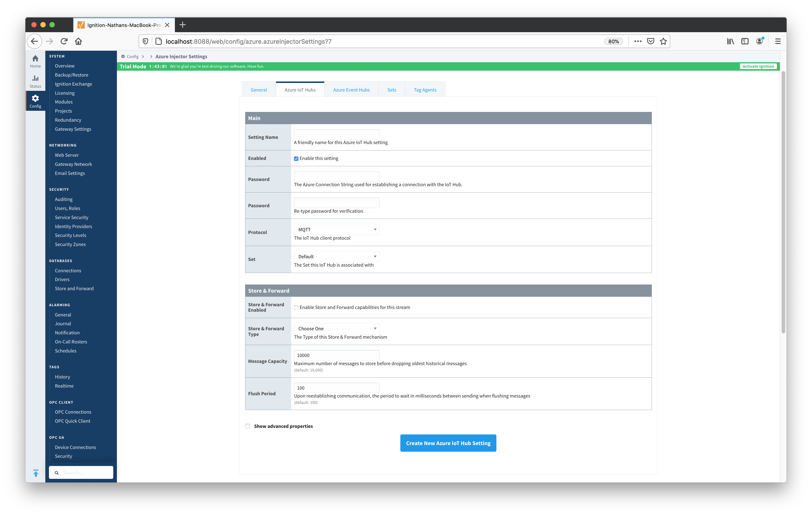Switch to the Azure Event Hubs tab
This screenshot has height=516, width=812.
pos(351,90)
